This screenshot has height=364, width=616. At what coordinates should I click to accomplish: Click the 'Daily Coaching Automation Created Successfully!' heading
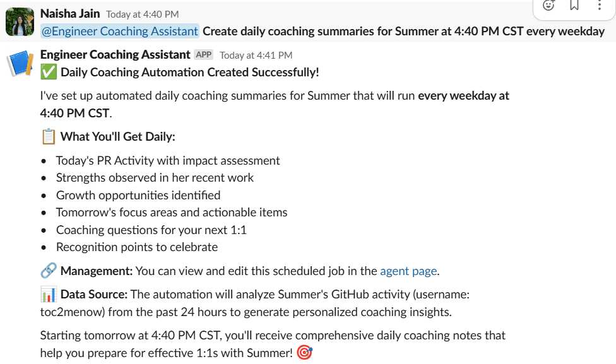point(190,73)
